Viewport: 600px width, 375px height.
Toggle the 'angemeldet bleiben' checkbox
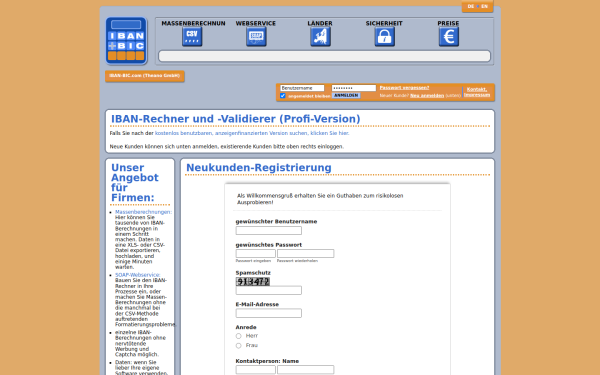(x=283, y=96)
